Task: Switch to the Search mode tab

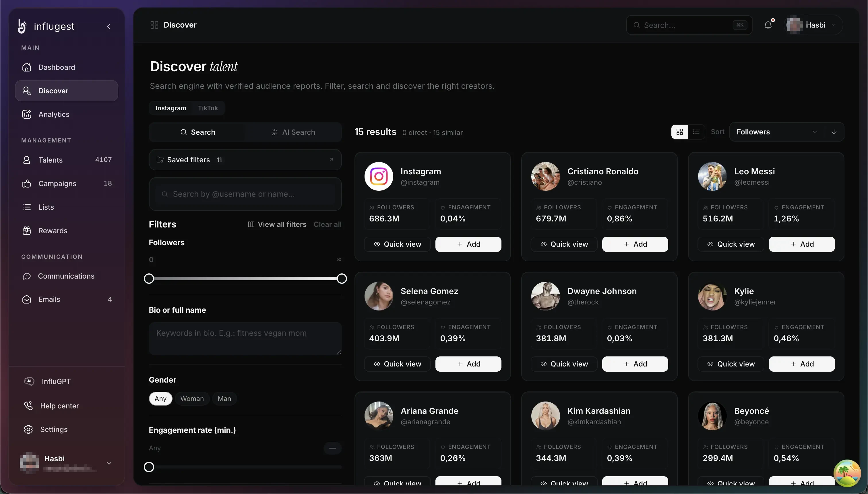Action: (x=197, y=132)
